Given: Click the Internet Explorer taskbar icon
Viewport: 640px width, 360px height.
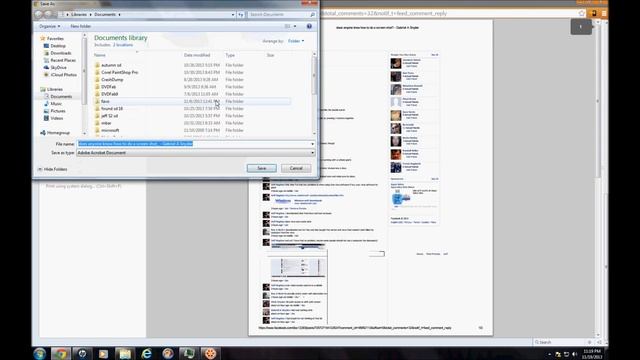Looking at the screenshot, I should pos(146,353).
